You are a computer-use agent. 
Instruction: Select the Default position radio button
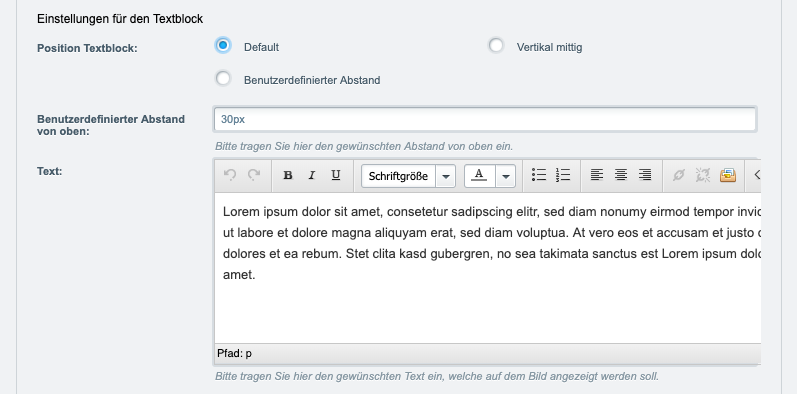point(223,45)
